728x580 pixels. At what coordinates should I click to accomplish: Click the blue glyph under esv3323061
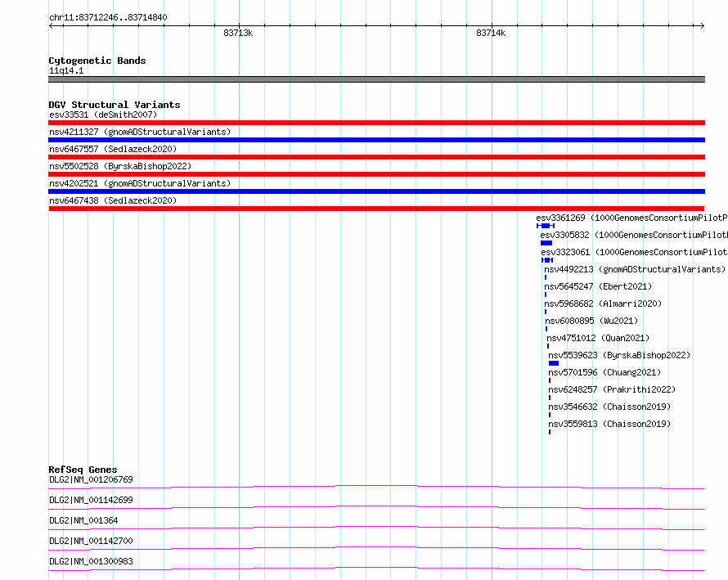(x=547, y=260)
